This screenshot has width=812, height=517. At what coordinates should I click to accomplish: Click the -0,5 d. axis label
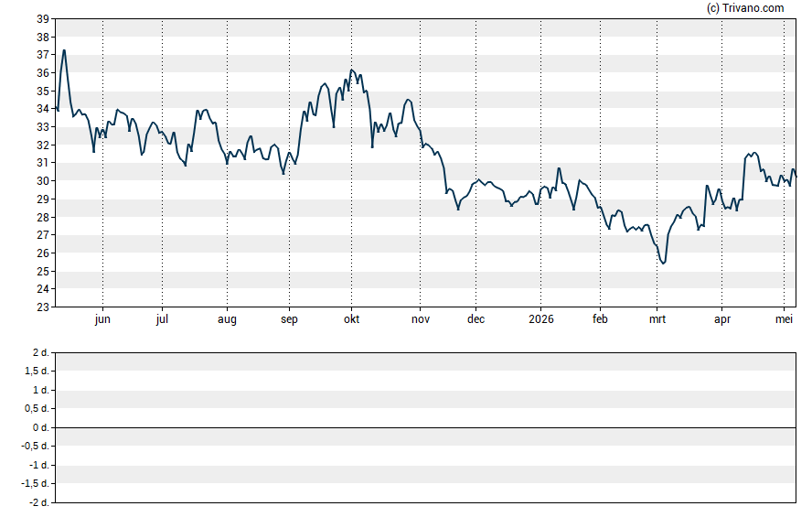pos(36,446)
